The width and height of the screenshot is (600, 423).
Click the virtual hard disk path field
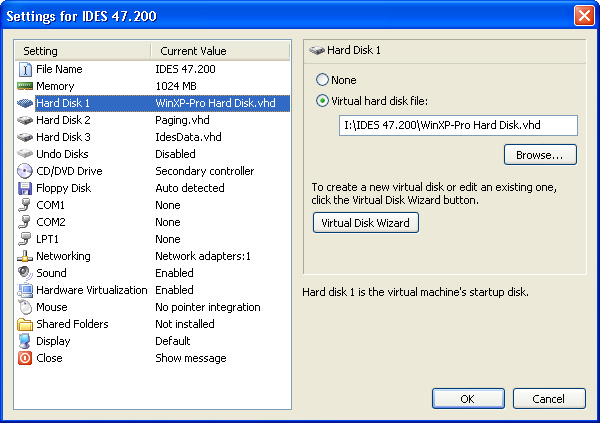458,125
